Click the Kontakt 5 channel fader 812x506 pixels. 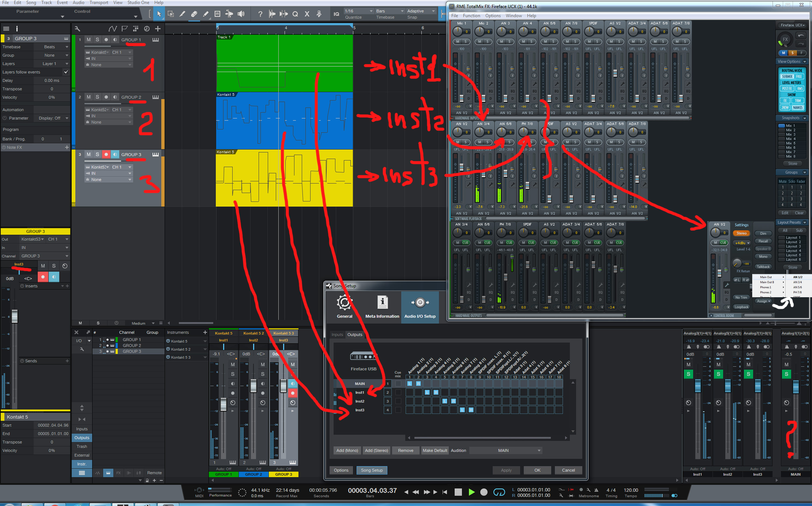(x=223, y=404)
